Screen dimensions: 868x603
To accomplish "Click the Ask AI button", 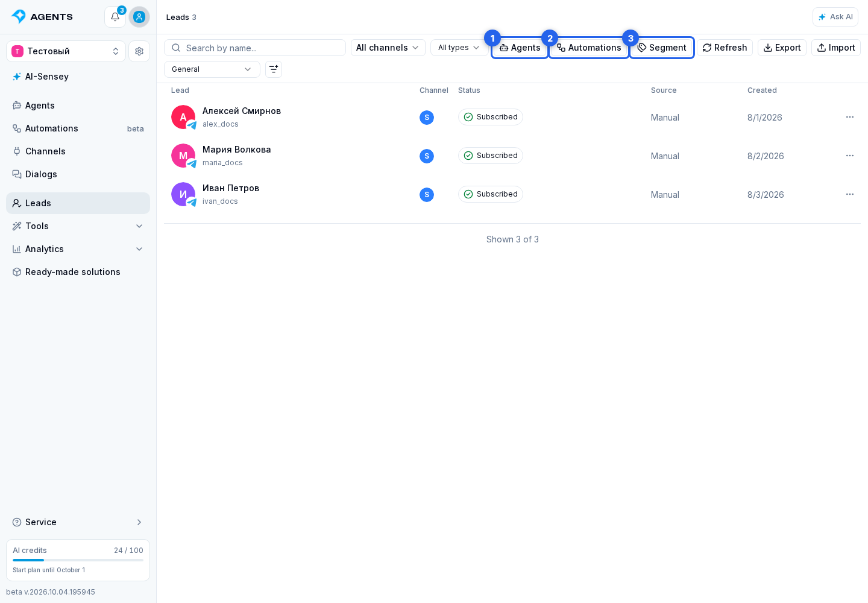I will pyautogui.click(x=835, y=17).
